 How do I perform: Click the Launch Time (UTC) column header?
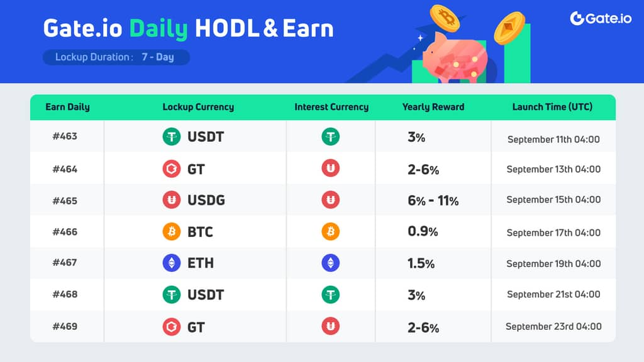point(552,107)
